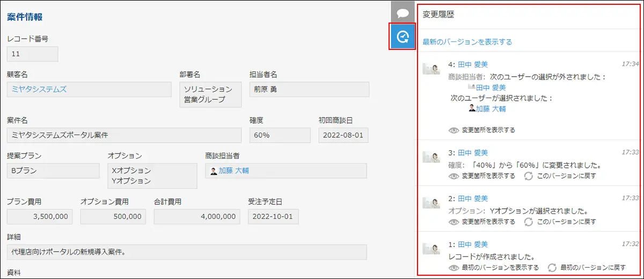
Task: Revert to version 2 using restore icon
Action: 529,222
